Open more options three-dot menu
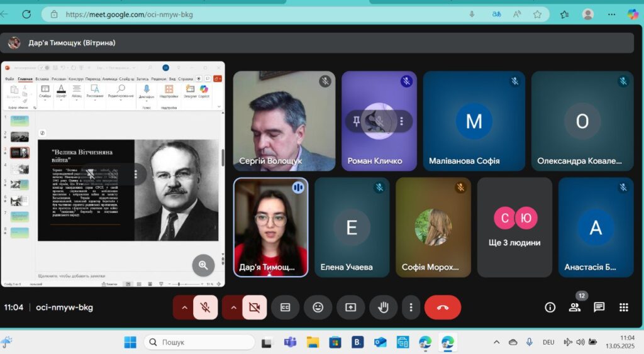 (x=411, y=307)
